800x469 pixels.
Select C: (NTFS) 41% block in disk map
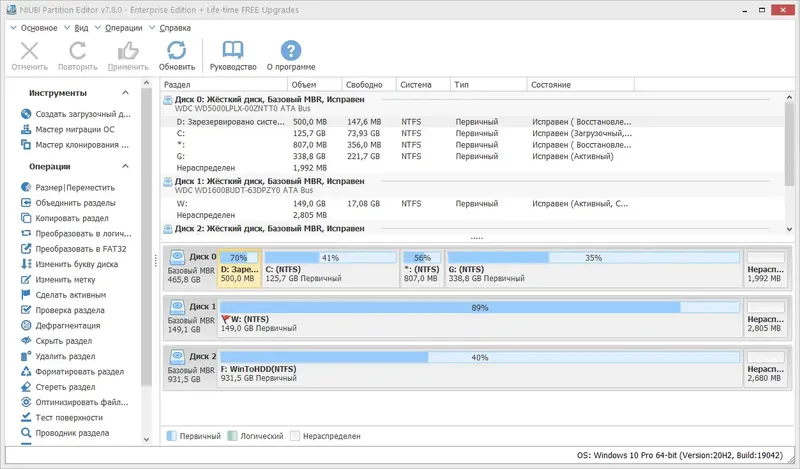point(331,268)
